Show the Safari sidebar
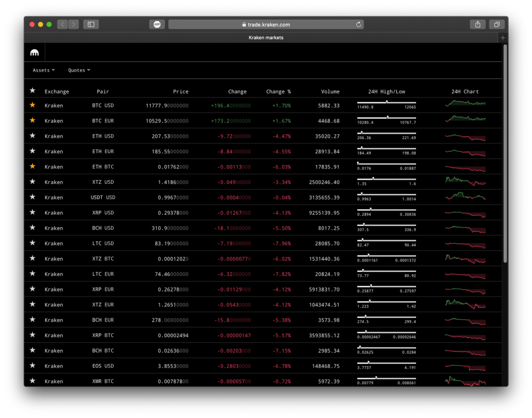 (x=91, y=24)
